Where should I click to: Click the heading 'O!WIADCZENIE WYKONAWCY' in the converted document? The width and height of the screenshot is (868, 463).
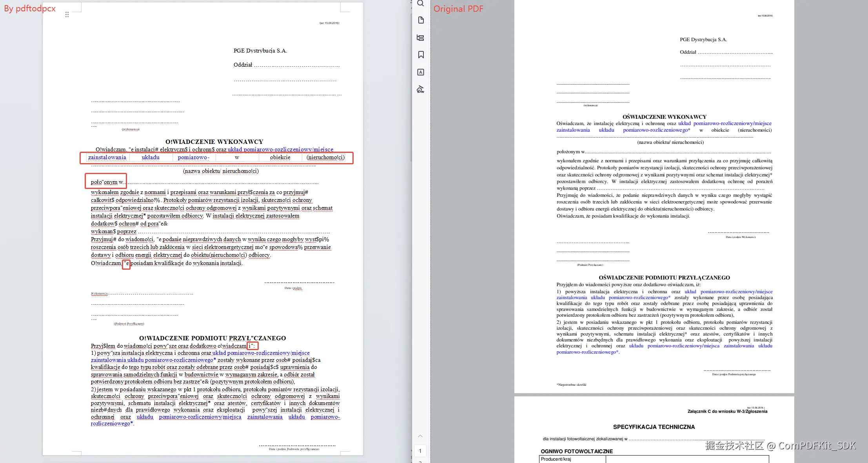coord(214,142)
